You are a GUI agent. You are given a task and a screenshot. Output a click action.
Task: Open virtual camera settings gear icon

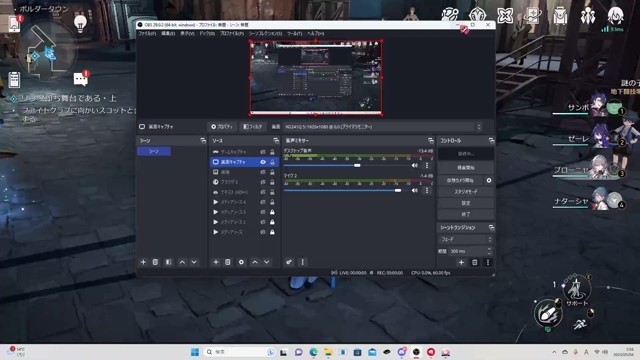pyautogui.click(x=489, y=180)
